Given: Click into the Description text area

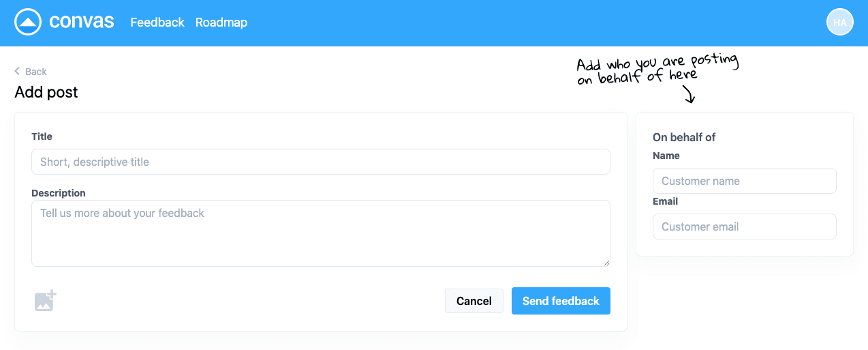Looking at the screenshot, I should point(320,233).
